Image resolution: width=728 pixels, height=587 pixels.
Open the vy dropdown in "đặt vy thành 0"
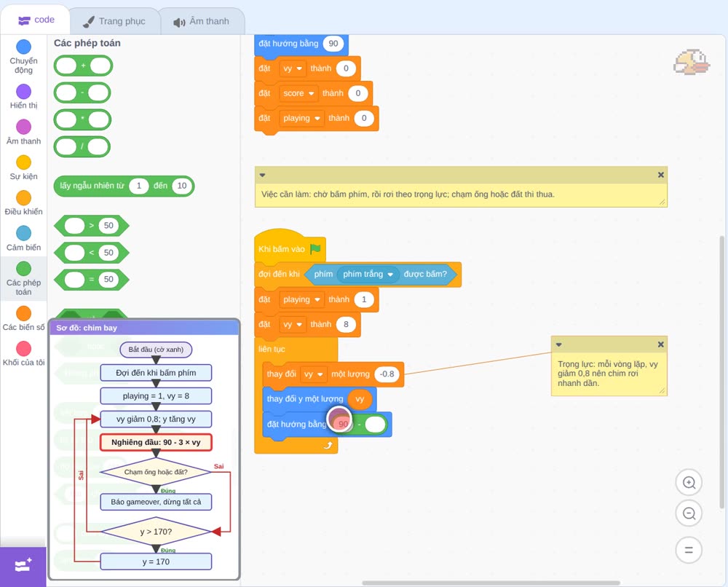pos(293,68)
